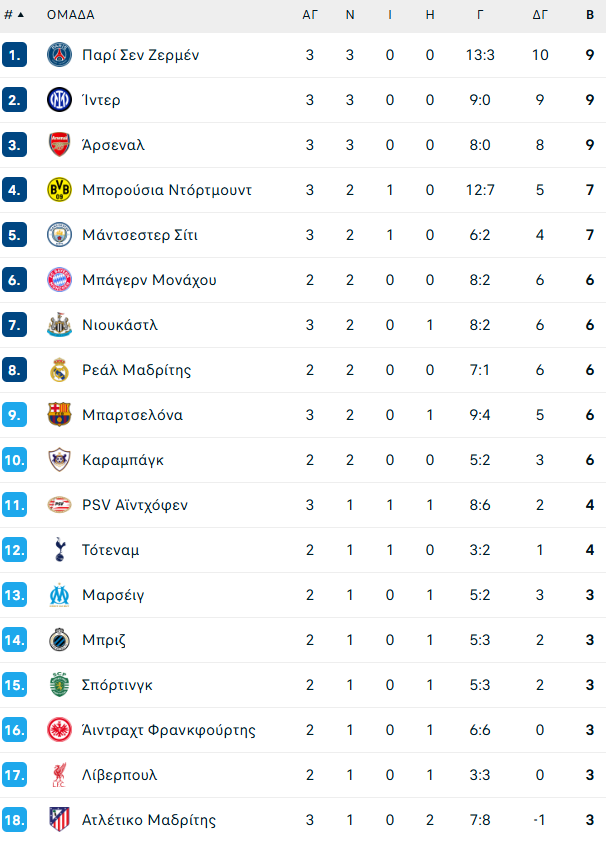Screen dimensions: 606x841
Task: Click the Borussia Dortmund BVB logo
Action: pyautogui.click(x=60, y=190)
